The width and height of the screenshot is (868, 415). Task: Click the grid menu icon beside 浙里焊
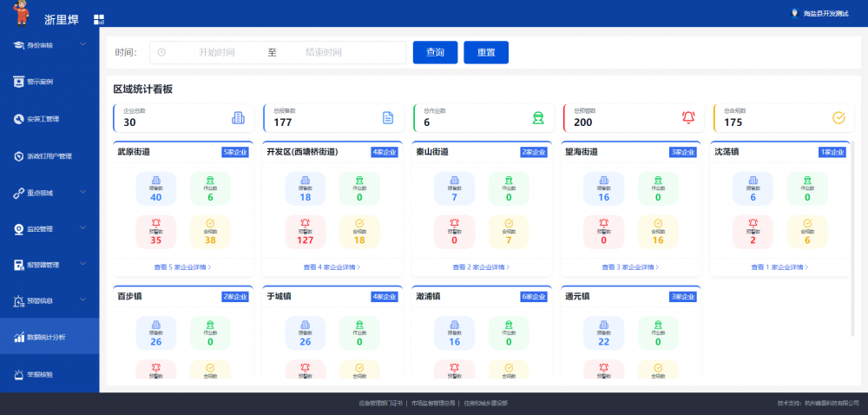coord(99,19)
